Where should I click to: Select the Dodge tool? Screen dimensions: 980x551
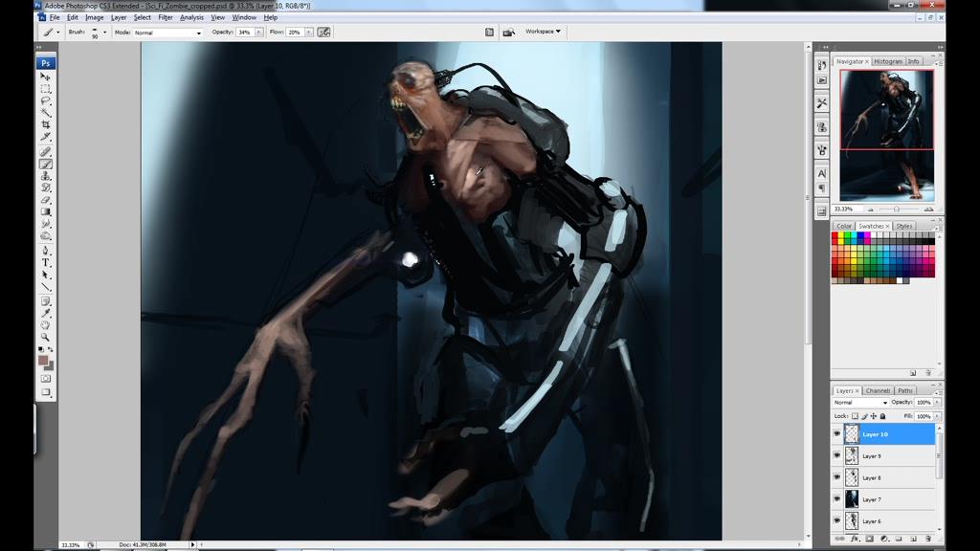[x=46, y=235]
